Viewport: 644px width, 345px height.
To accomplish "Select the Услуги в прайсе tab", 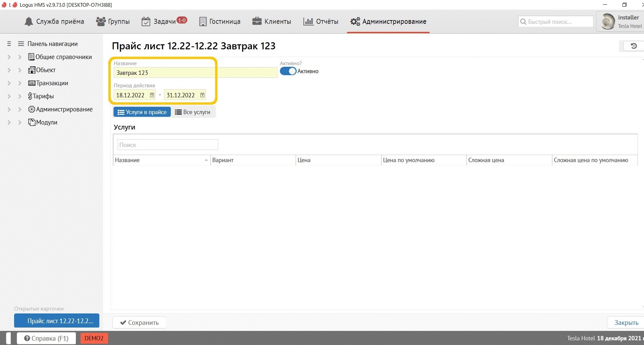I will tap(142, 112).
